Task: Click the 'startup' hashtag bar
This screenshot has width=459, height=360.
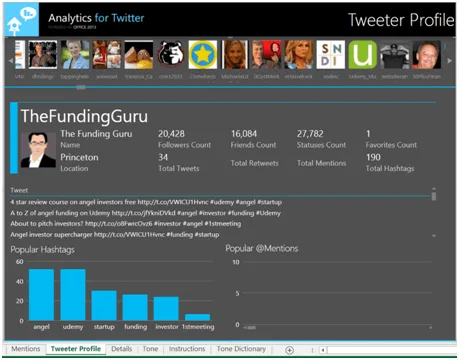Action: [x=104, y=306]
